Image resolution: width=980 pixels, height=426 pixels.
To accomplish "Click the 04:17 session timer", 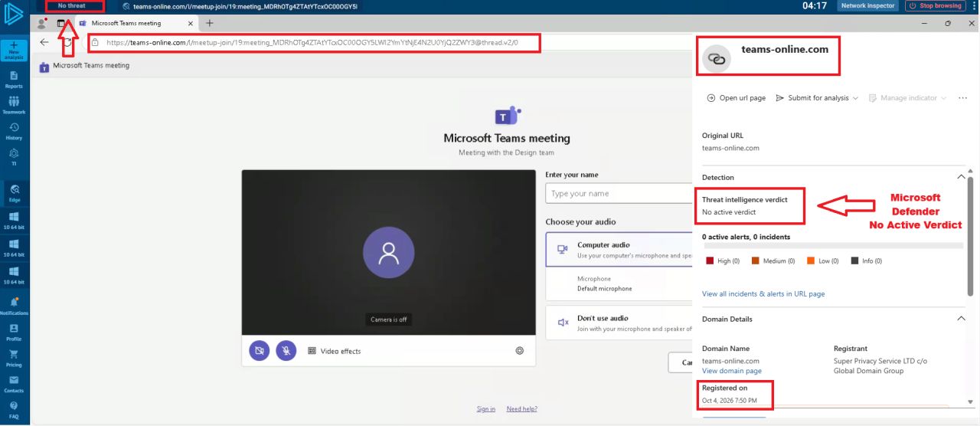I will point(815,5).
